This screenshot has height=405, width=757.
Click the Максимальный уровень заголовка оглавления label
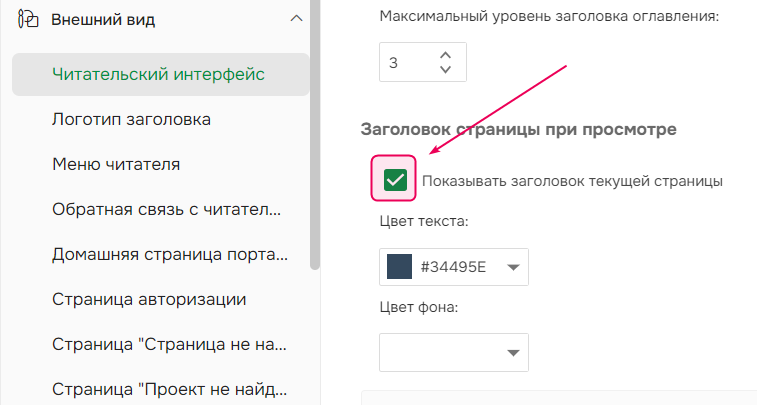coord(549,16)
